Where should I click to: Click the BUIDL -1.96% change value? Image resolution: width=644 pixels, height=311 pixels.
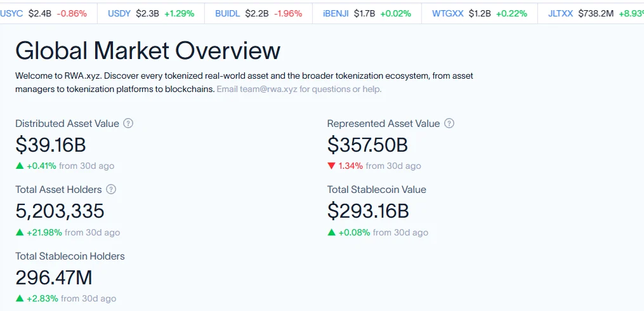[x=288, y=13]
